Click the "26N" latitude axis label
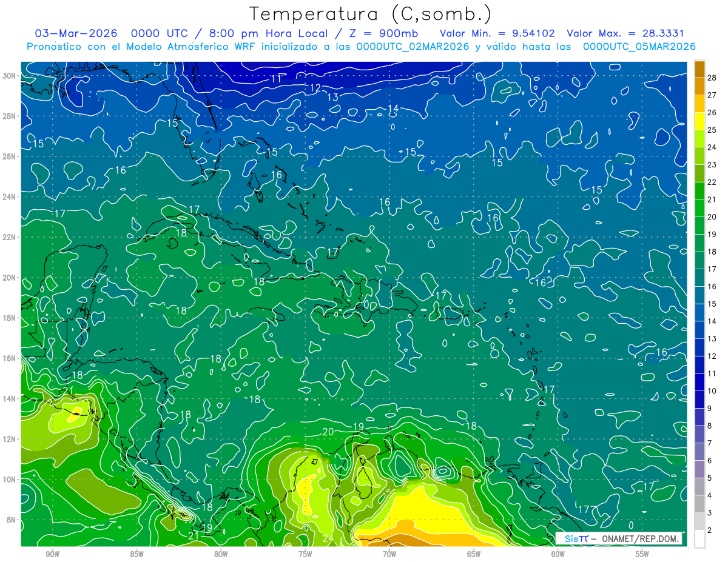Screen dimensions: 728x562 [x=9, y=156]
